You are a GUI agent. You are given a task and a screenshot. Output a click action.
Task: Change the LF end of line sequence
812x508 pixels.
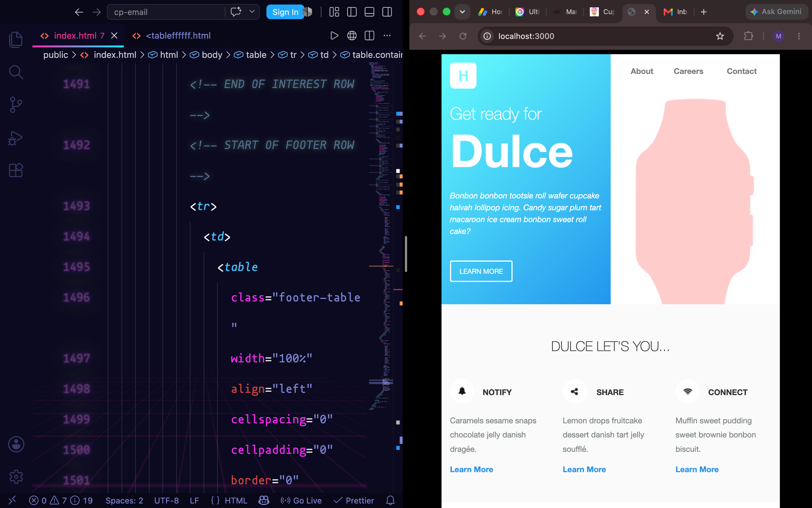(194, 501)
